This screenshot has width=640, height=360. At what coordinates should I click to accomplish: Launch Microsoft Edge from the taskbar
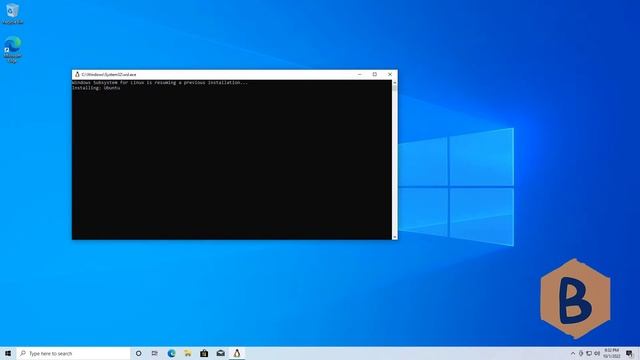[171, 353]
